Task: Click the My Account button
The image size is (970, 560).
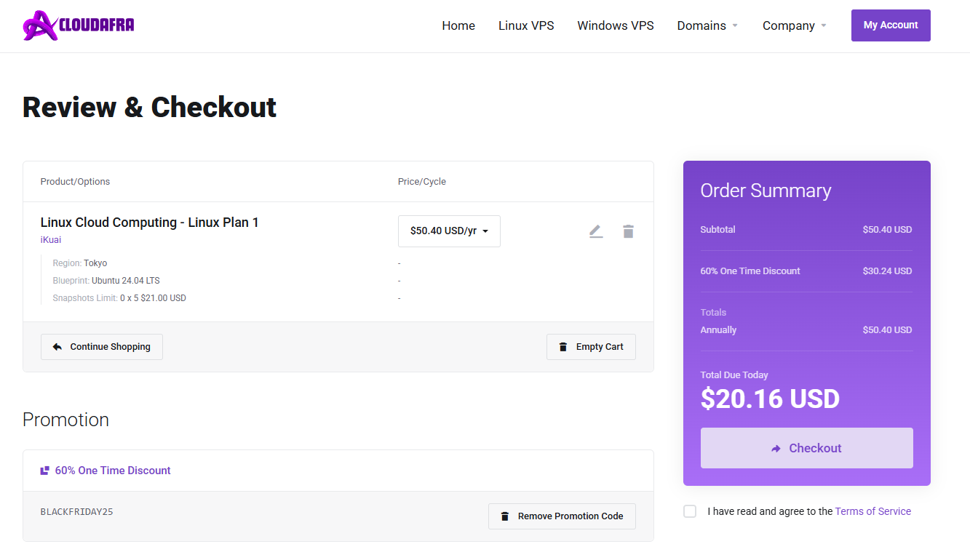Action: click(x=891, y=25)
